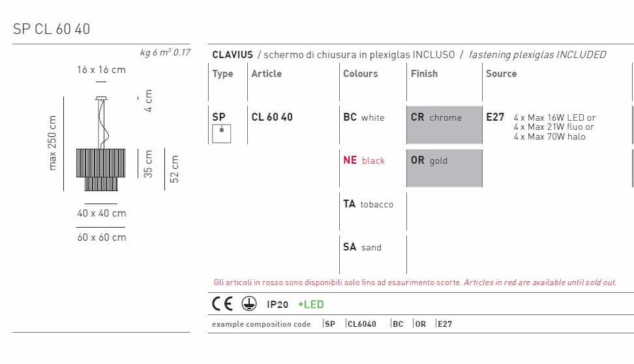Click the CE certification mark
Screen dimensions: 634x364
click(x=222, y=304)
